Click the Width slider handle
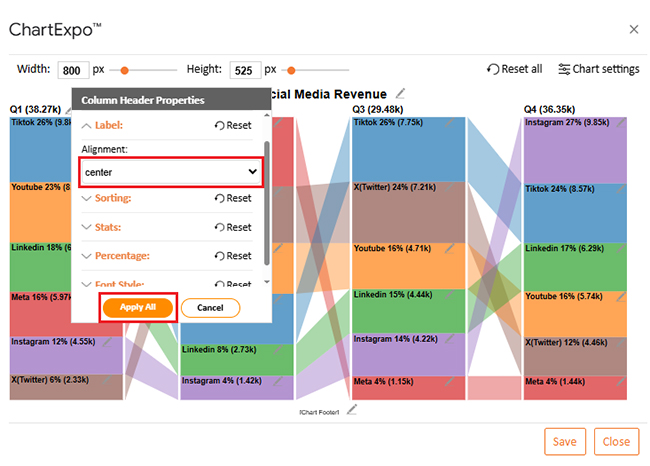The width and height of the screenshot is (650, 466). (x=125, y=70)
